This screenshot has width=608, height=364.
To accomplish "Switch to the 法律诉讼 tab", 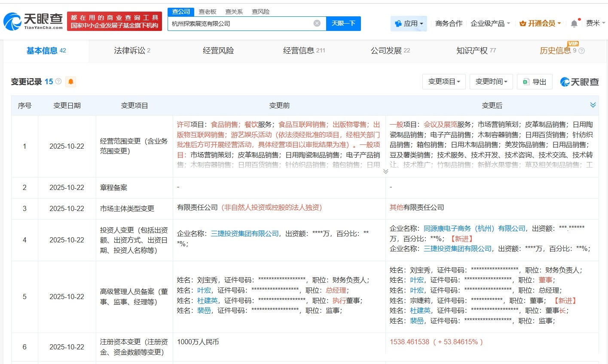I will [x=130, y=50].
